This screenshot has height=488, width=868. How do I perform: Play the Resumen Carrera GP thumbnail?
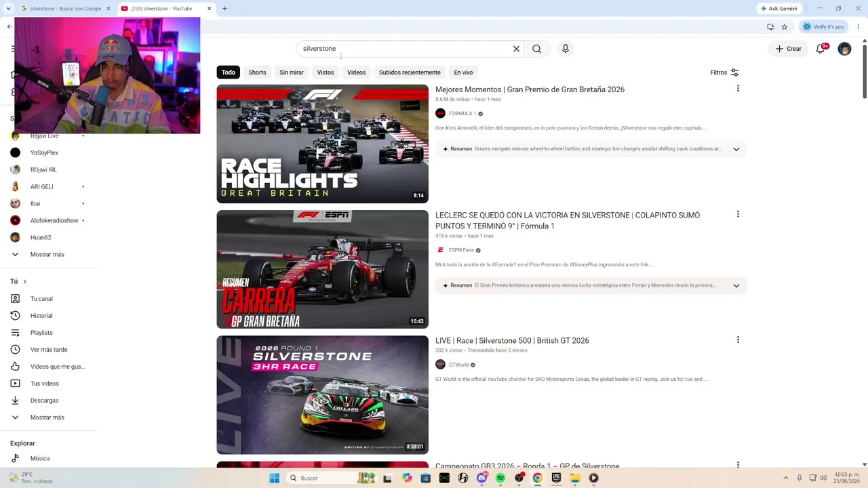tap(323, 269)
